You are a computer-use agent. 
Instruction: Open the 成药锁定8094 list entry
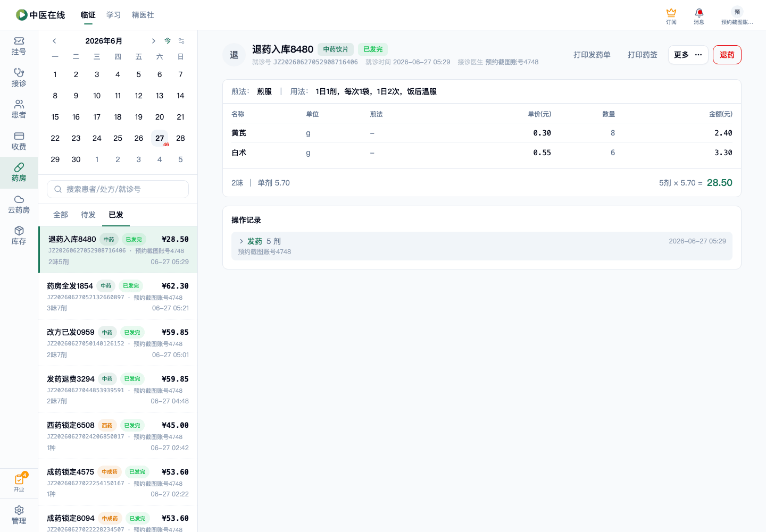coord(118,519)
